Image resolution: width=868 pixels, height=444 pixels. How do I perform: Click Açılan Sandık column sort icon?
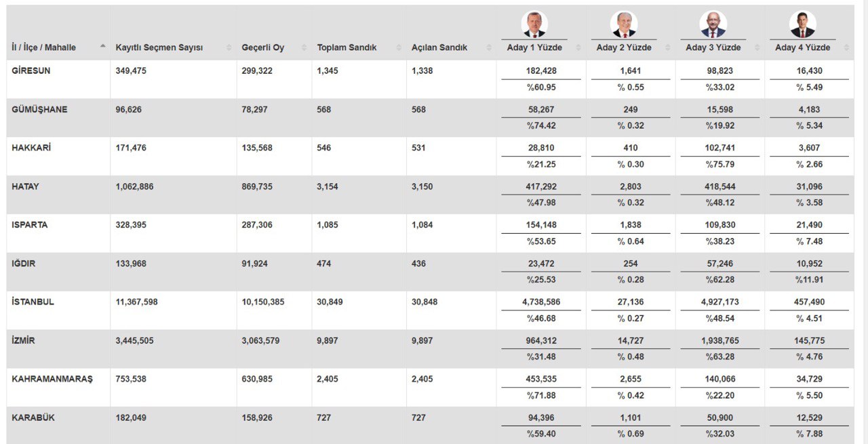[489, 47]
